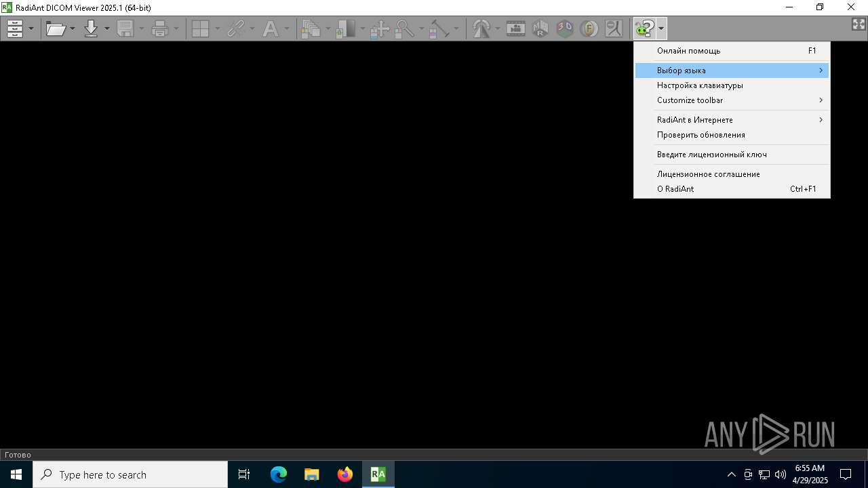Expand the open folder dropdown arrow
Screen dimensions: 868x488
tap(73, 28)
